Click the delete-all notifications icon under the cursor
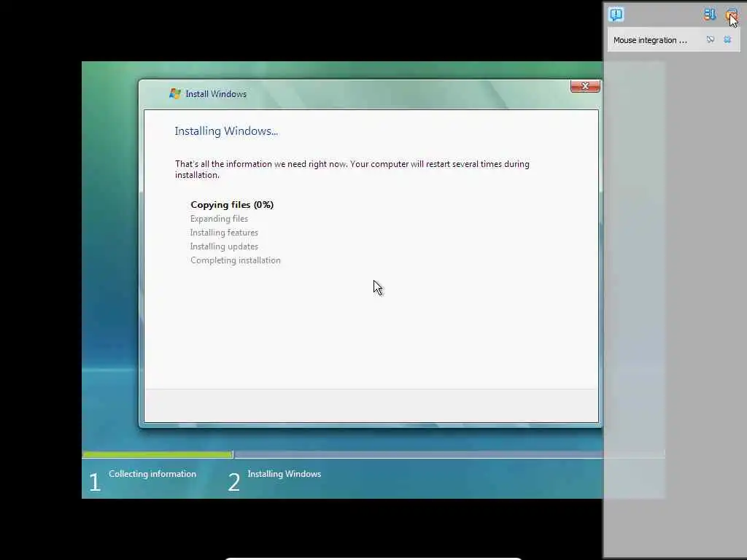 (x=731, y=15)
